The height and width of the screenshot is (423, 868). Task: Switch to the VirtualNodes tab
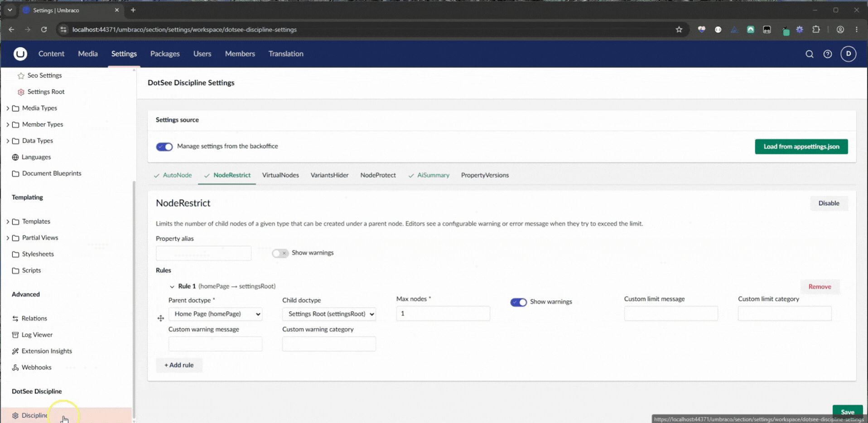280,175
